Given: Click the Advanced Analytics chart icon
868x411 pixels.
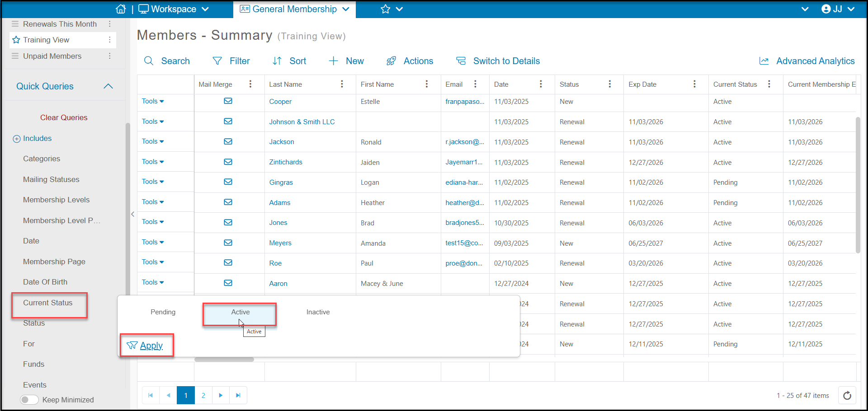Looking at the screenshot, I should coord(764,61).
